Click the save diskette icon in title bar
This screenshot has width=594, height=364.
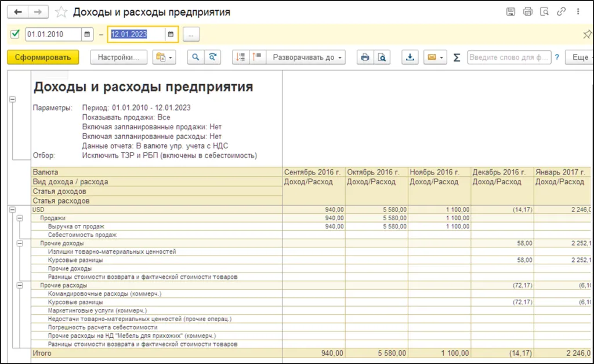(x=511, y=12)
